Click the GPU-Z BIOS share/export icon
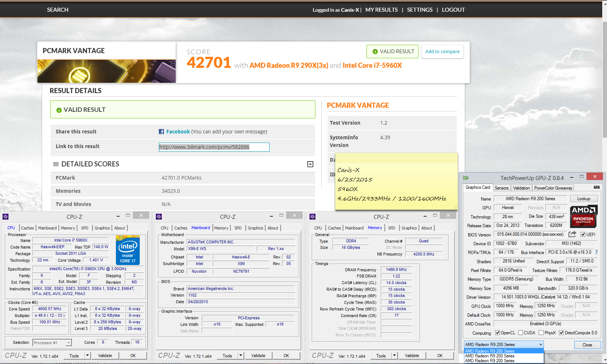The image size is (607, 364). (x=572, y=234)
